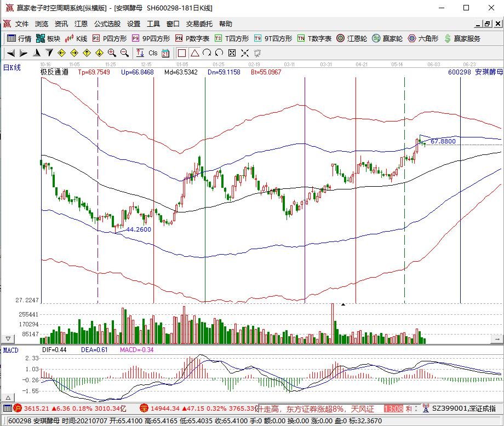Click the shrink-arrows collapse icon
Screen dimensions: 504x426
[x=245, y=53]
